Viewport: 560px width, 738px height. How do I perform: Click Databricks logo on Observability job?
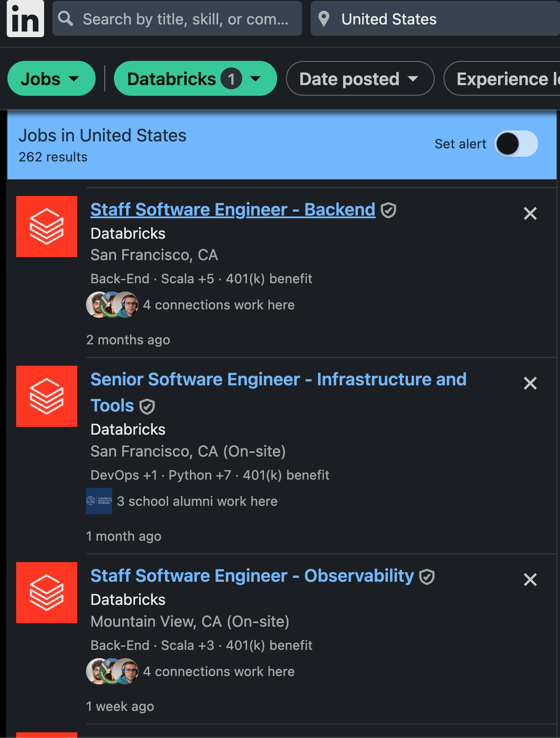47,593
